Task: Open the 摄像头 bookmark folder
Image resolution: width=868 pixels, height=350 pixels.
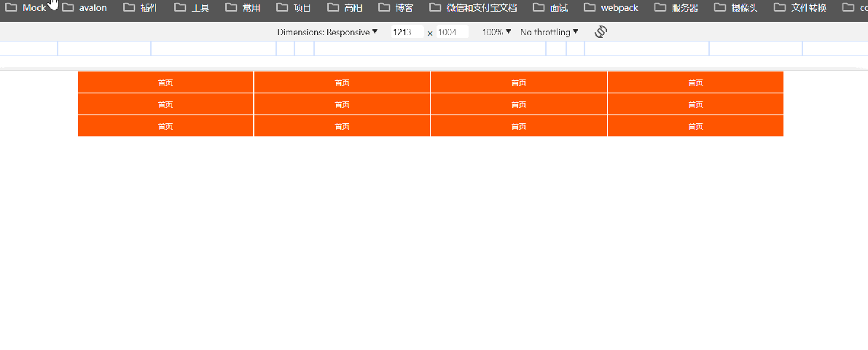Action: 738,8
